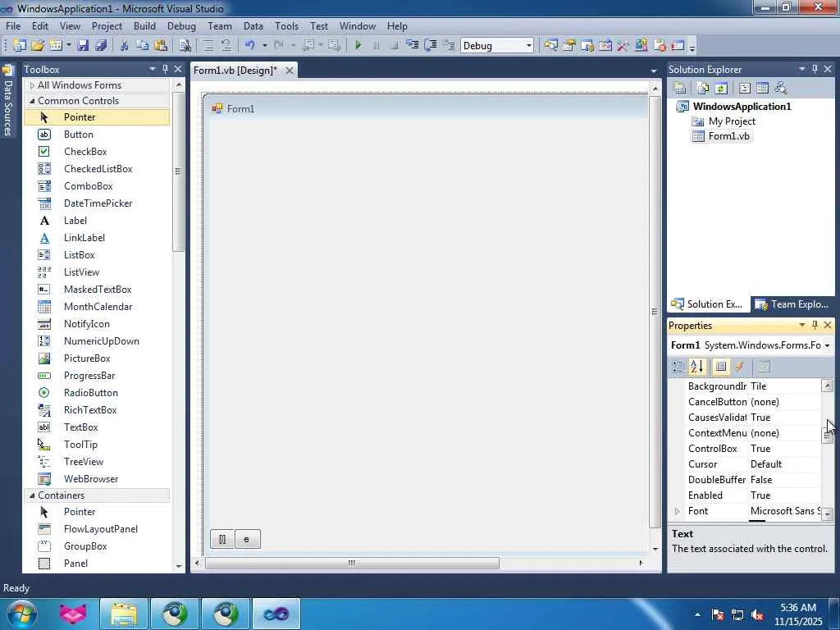Toggle Categorized view in Properties panel

(678, 367)
